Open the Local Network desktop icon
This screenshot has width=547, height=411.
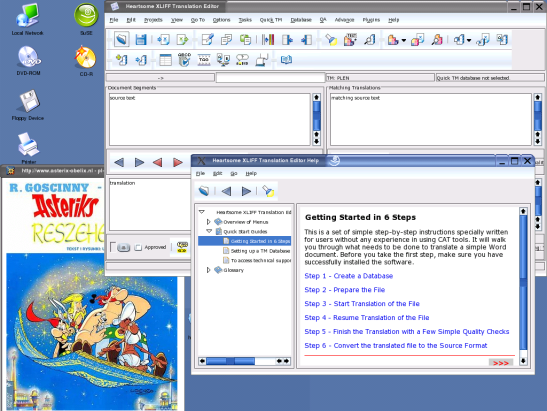click(27, 19)
